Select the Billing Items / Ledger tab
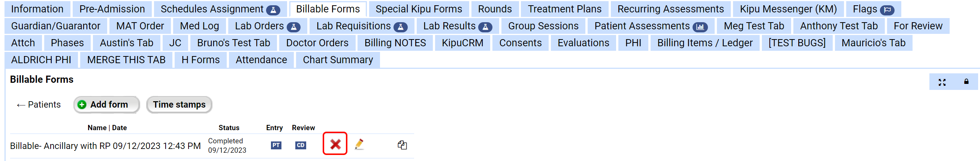This screenshot has height=161, width=980. pos(705,43)
